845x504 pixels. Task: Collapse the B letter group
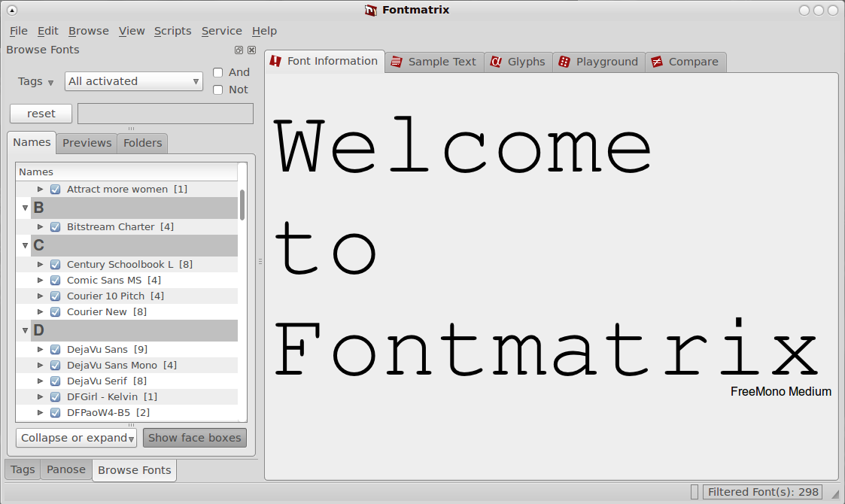(25, 208)
